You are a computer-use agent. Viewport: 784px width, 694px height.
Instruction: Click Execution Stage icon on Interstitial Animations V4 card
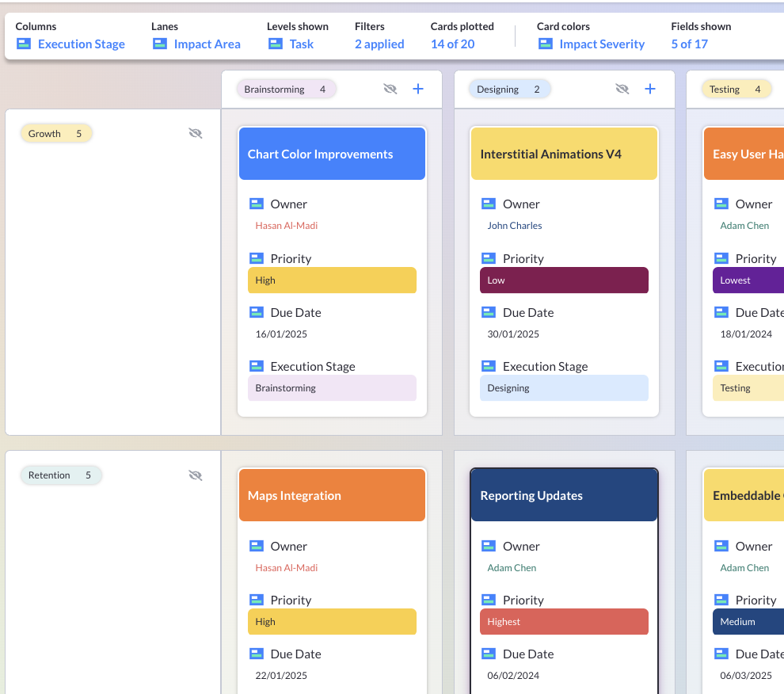click(489, 366)
